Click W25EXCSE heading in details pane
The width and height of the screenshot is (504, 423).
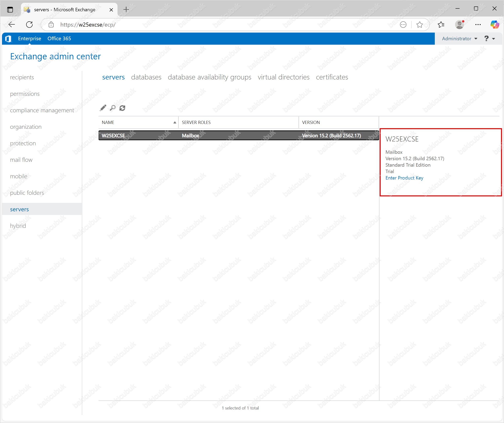[402, 139]
